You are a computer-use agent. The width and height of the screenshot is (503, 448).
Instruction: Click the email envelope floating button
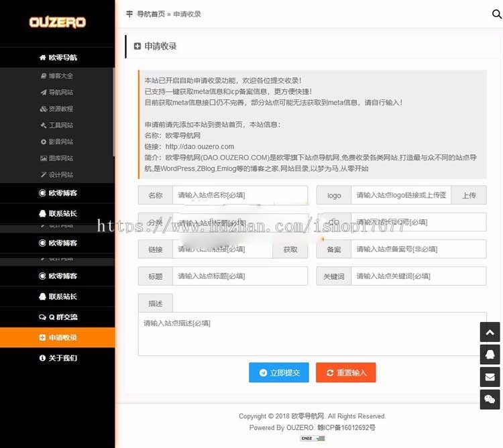490,377
